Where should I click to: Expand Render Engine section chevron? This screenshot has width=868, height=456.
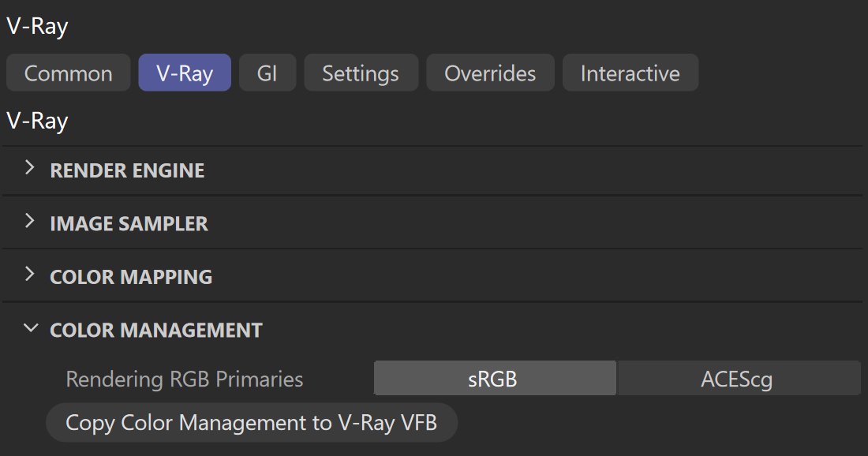30,168
